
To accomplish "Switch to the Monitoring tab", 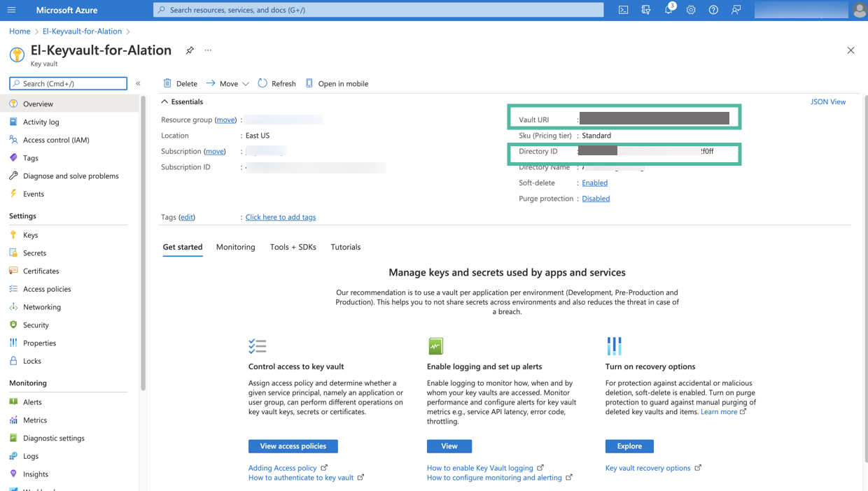I will [235, 247].
